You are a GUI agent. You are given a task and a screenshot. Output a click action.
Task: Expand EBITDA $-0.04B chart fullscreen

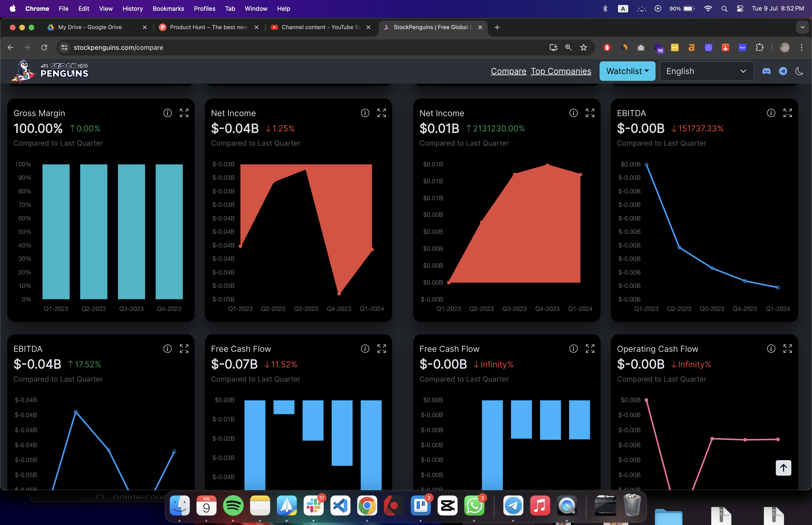184,349
